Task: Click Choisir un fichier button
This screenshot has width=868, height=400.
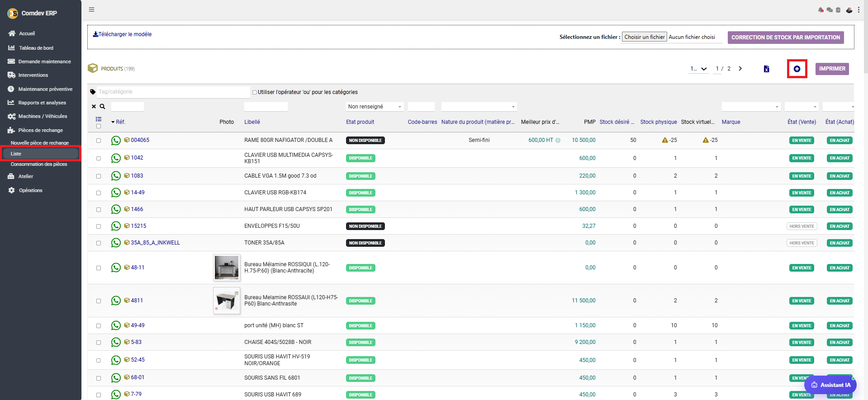Action: click(x=645, y=37)
